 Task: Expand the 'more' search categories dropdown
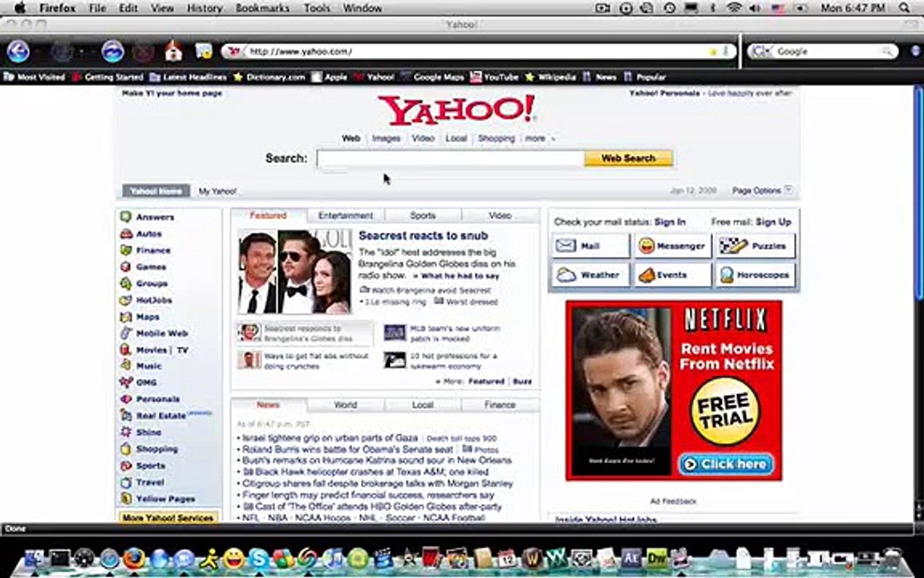click(540, 139)
